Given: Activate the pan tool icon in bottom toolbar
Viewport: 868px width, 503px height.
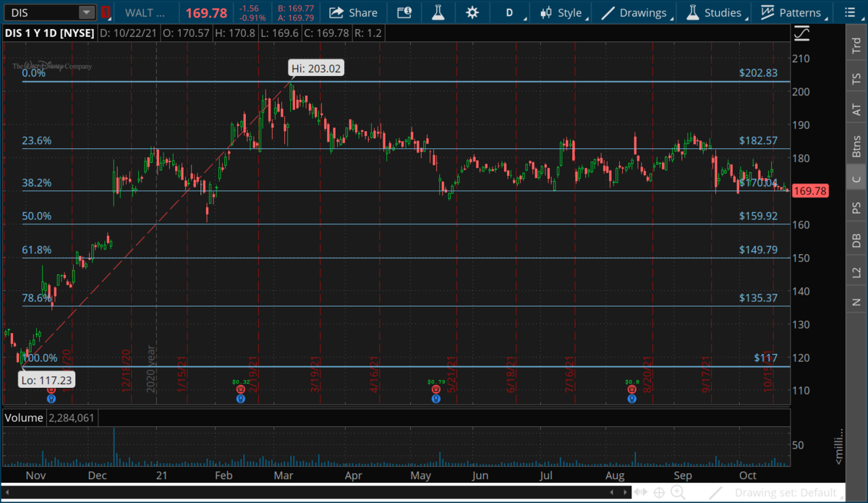Looking at the screenshot, I should [x=640, y=493].
